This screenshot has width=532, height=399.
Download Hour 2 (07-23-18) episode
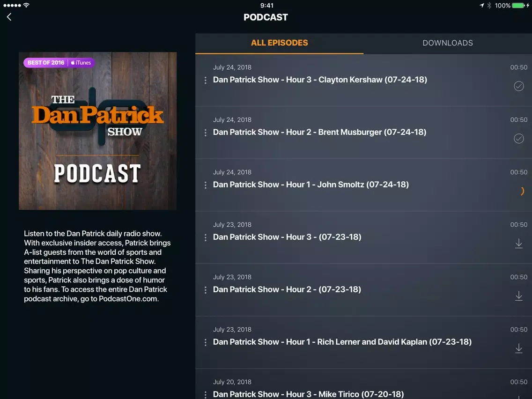519,296
